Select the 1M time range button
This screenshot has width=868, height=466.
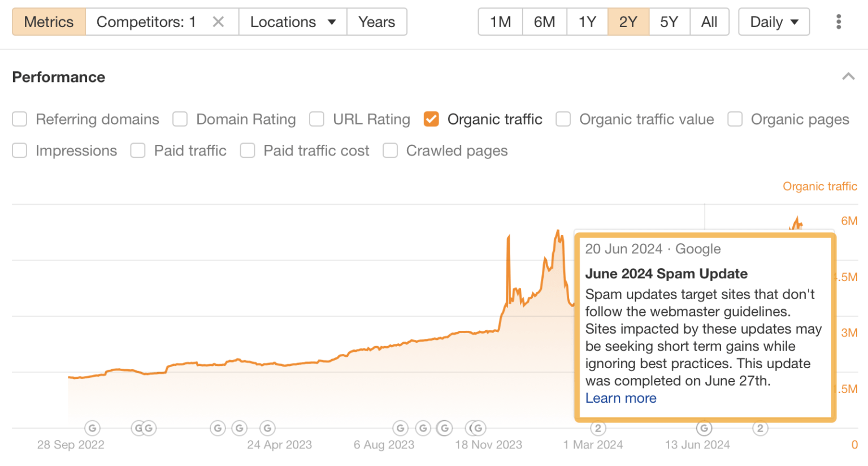point(500,22)
